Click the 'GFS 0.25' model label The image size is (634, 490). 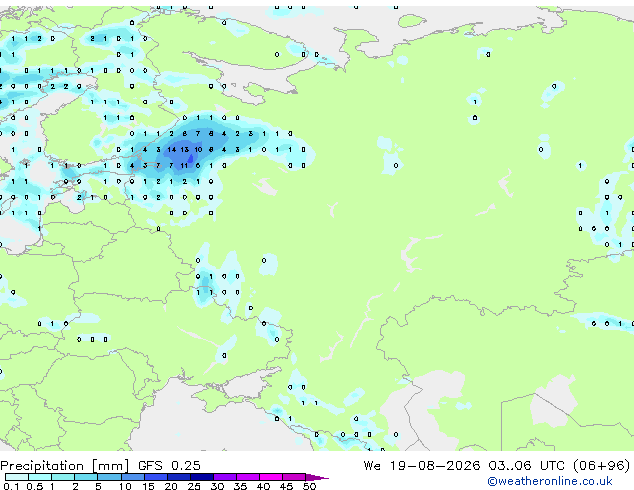click(x=169, y=465)
